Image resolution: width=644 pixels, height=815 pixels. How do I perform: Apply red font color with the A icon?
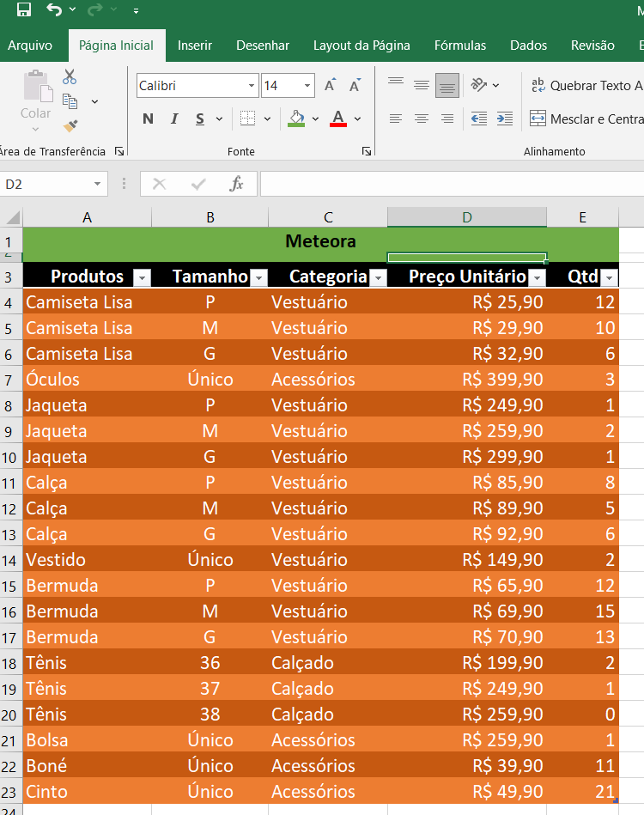(337, 119)
